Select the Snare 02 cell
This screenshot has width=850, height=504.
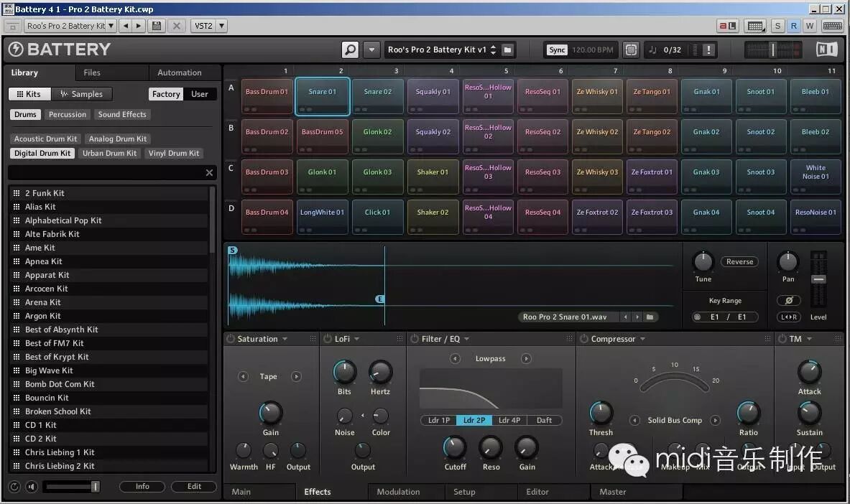[378, 96]
